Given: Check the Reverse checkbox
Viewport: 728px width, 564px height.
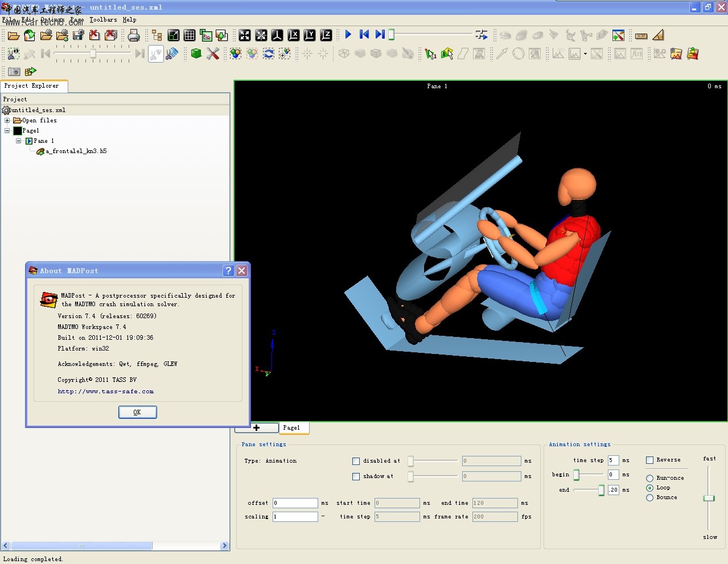Looking at the screenshot, I should coord(649,460).
